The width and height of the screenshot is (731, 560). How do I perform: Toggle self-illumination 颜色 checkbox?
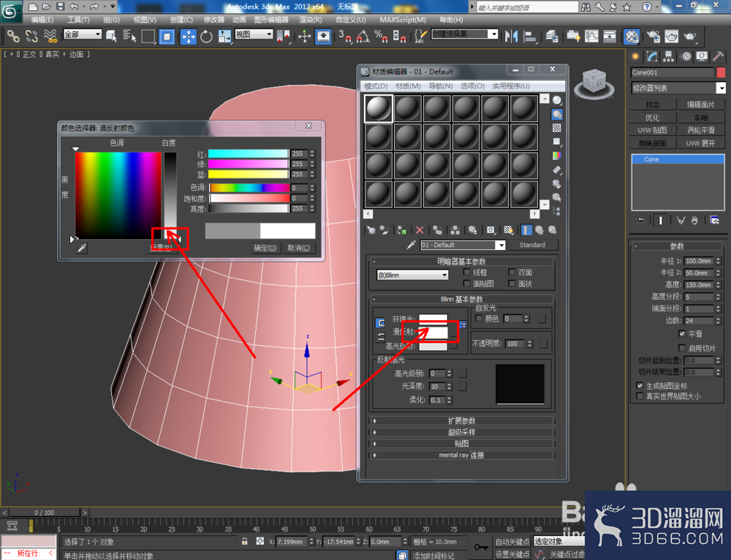click(x=478, y=318)
